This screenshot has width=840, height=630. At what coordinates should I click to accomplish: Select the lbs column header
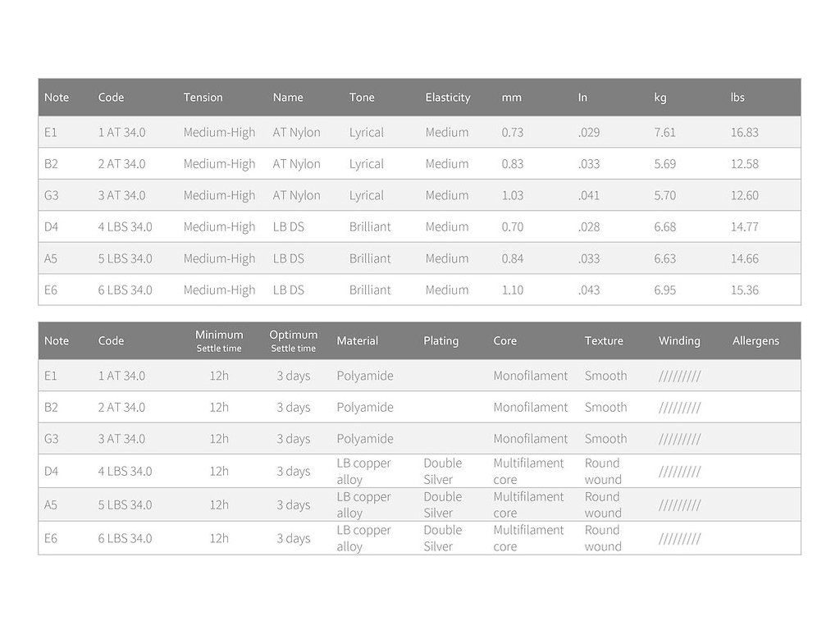click(x=737, y=98)
